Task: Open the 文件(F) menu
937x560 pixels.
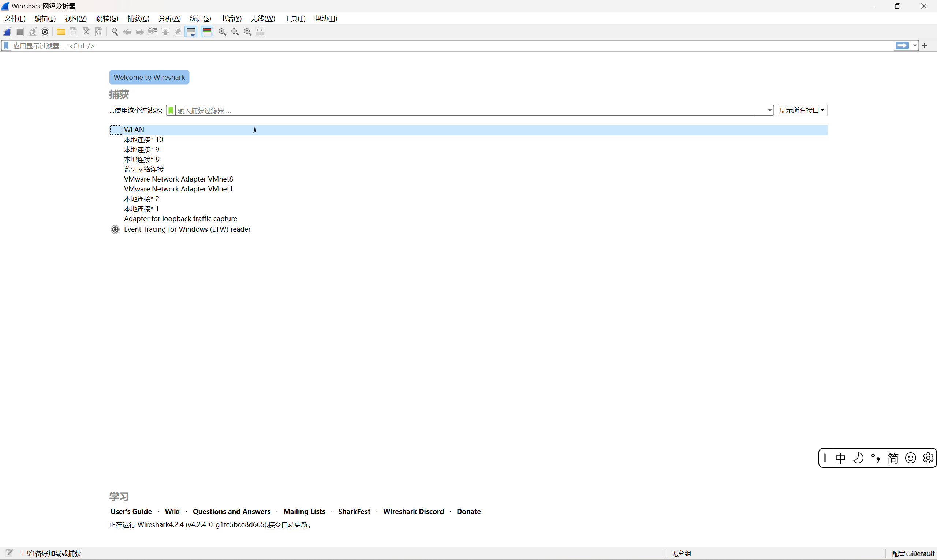Action: pos(15,19)
